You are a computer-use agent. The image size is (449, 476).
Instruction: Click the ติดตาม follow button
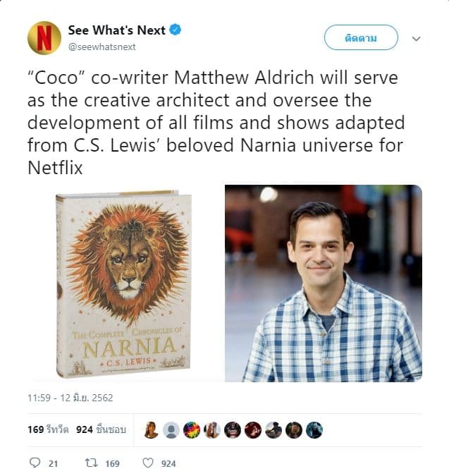pyautogui.click(x=361, y=37)
